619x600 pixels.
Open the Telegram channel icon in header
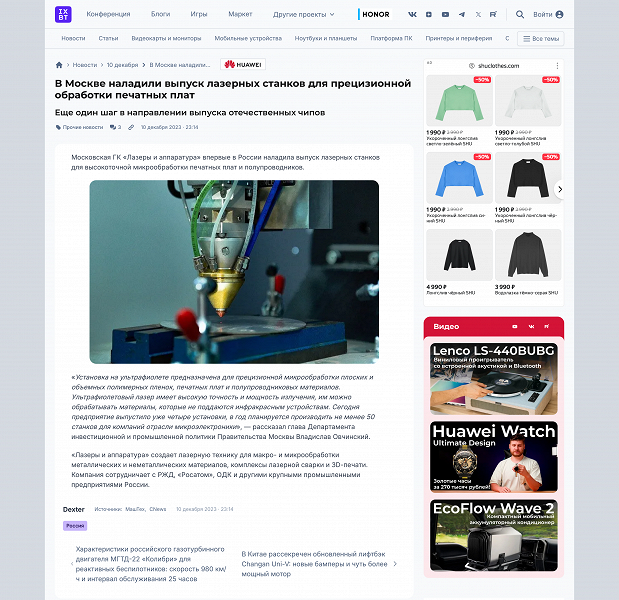click(x=461, y=15)
